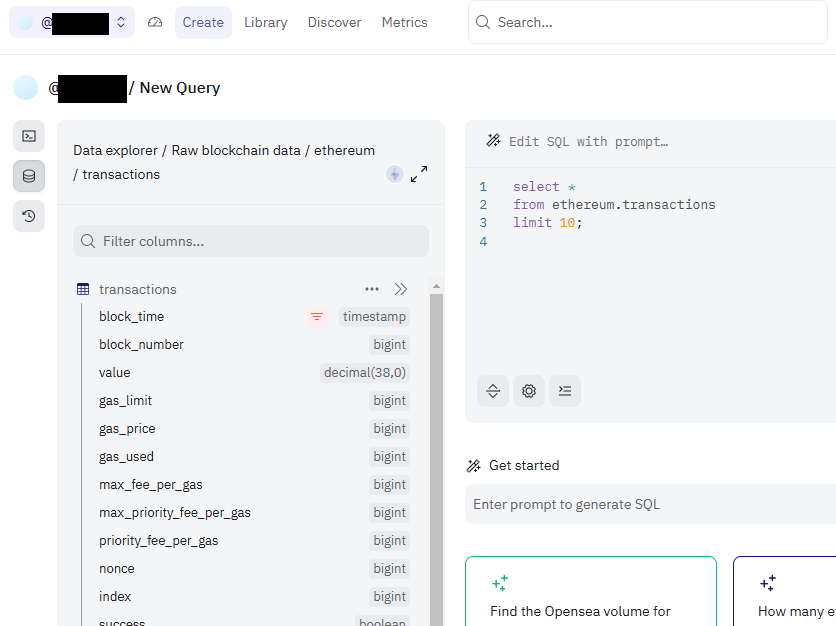The width and height of the screenshot is (836, 626).
Task: Select the gas_limit column
Action: point(125,401)
